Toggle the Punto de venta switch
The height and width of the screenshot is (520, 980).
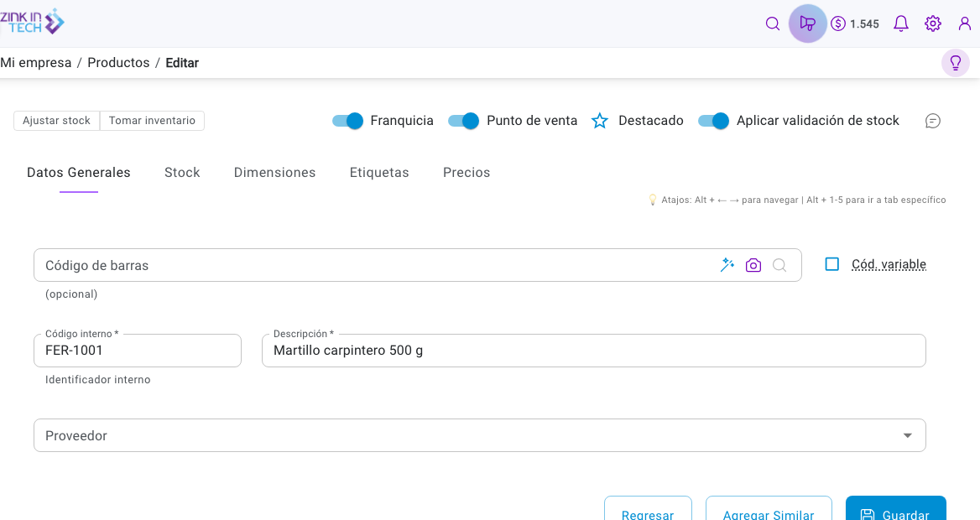(x=464, y=121)
